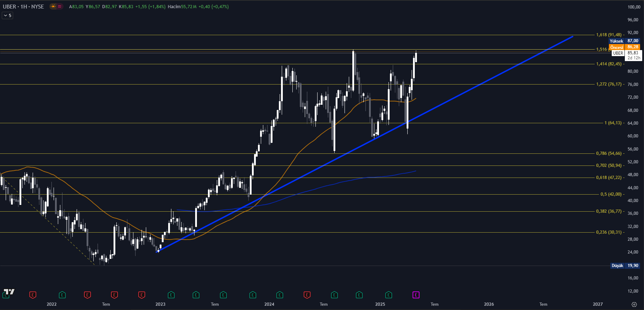
Task: Click green earnings marker just before 2024 label
Action: [253, 295]
